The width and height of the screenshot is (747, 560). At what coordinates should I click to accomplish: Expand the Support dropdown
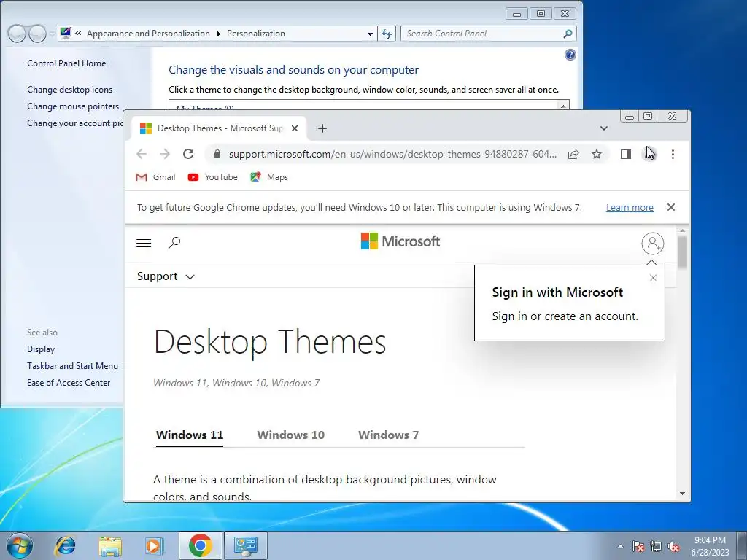point(166,276)
